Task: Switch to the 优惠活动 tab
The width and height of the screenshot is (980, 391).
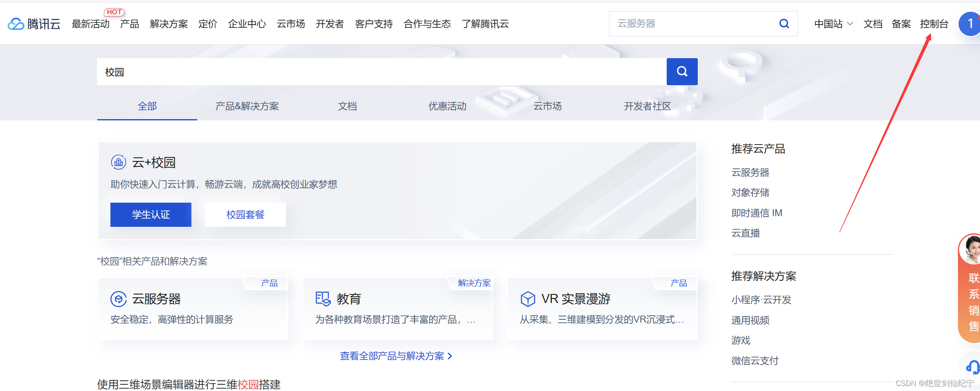Action: pyautogui.click(x=447, y=106)
